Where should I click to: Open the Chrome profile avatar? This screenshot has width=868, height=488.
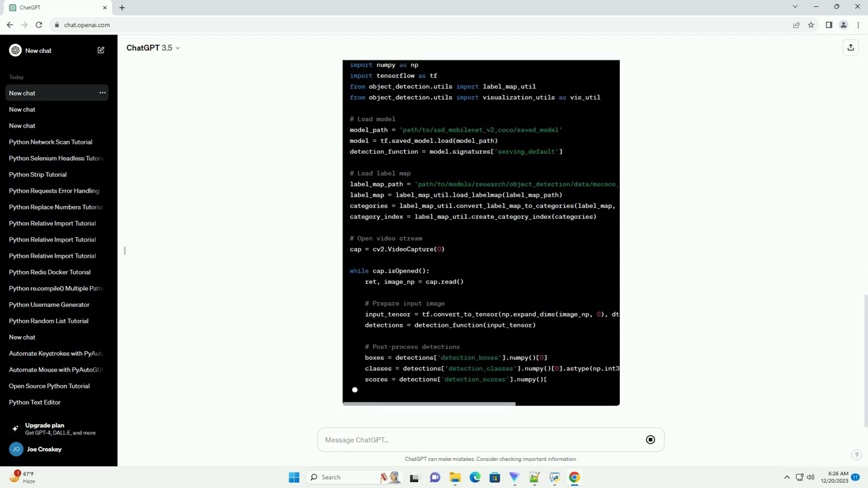844,25
